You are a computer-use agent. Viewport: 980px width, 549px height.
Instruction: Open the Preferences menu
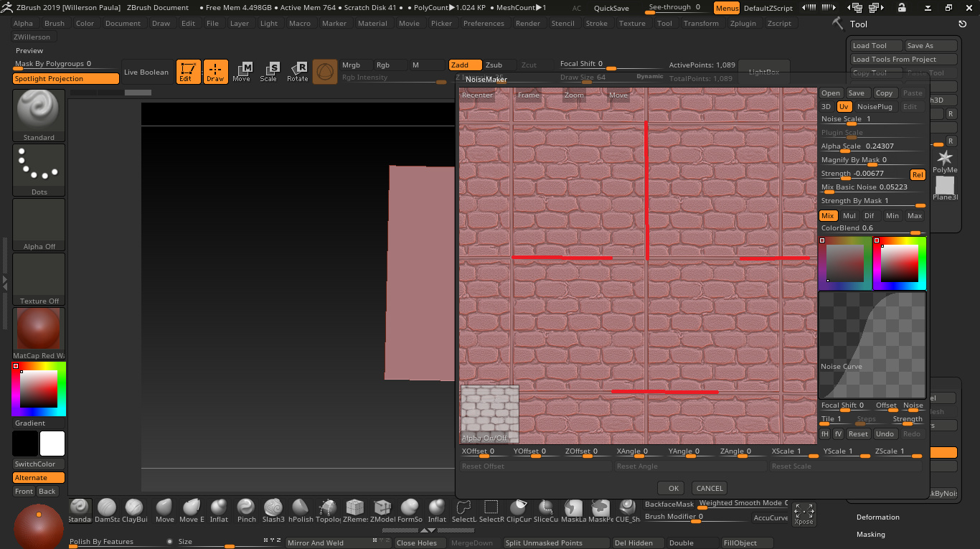tap(484, 23)
